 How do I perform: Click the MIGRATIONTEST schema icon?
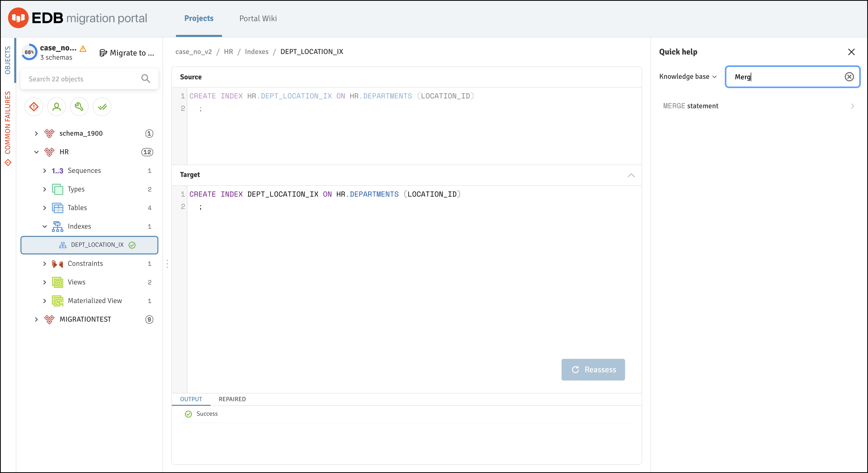49,319
